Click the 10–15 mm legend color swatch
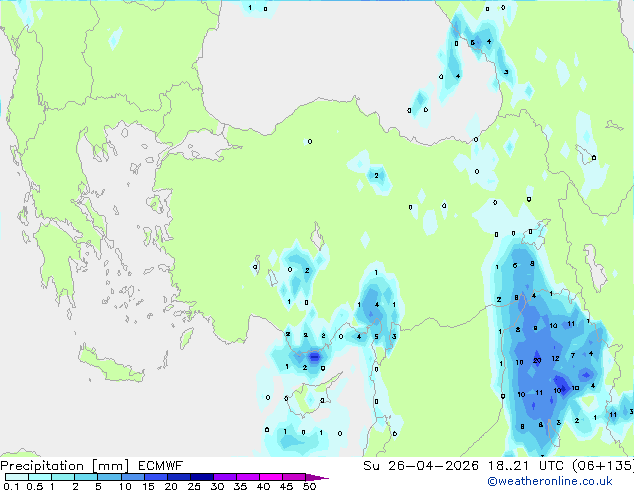The image size is (634, 490). tap(132, 477)
